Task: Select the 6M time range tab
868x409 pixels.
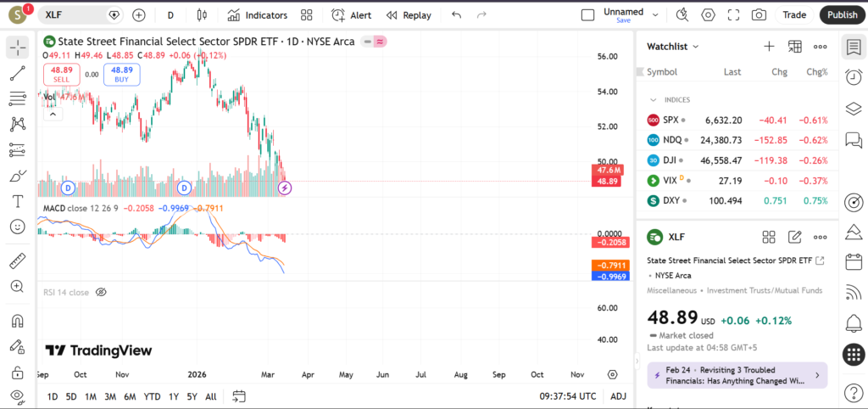Action: point(130,396)
